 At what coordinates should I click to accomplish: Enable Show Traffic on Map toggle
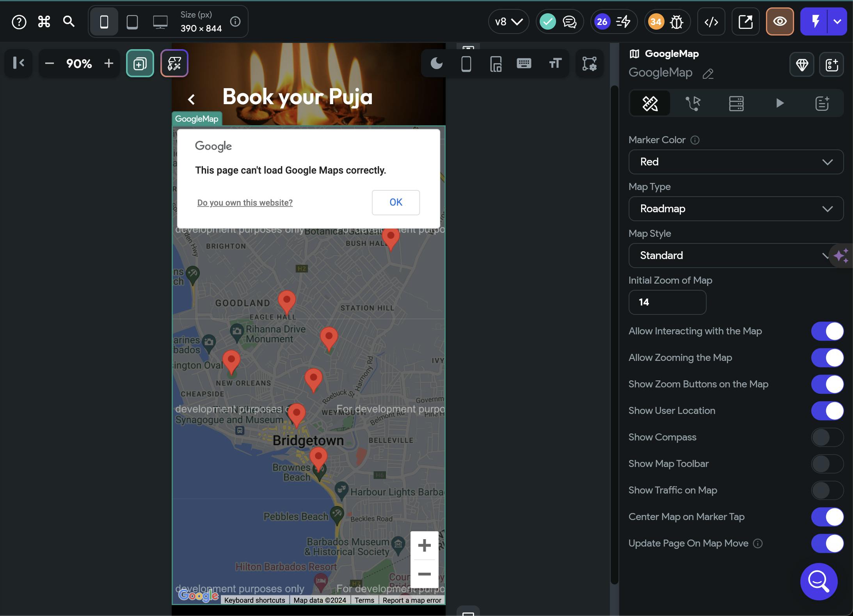(x=827, y=490)
